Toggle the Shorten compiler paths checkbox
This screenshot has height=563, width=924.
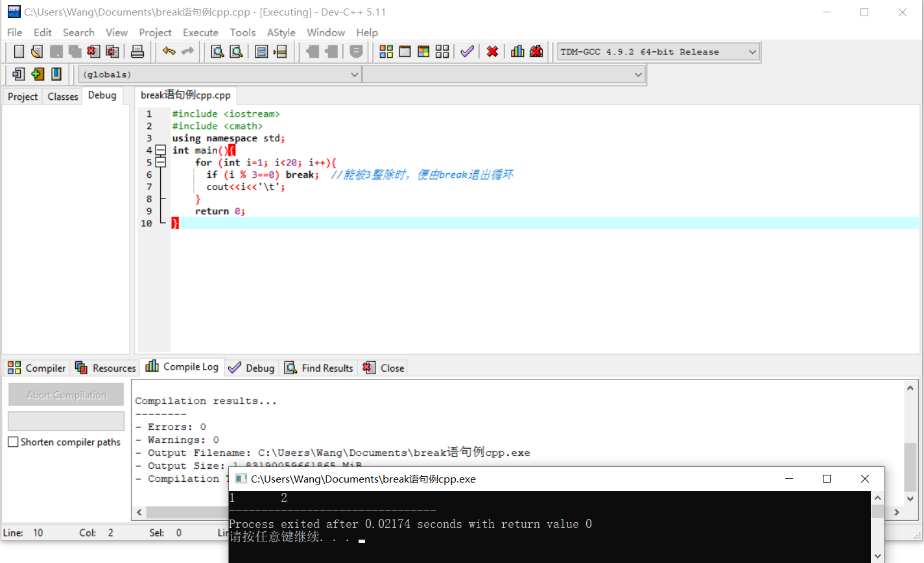point(13,442)
